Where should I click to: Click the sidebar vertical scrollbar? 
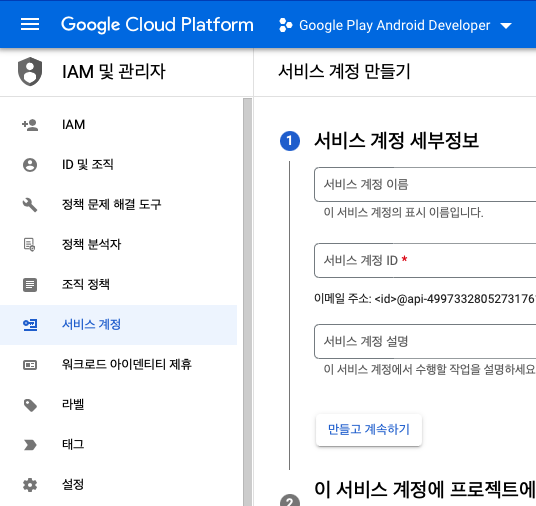click(247, 302)
